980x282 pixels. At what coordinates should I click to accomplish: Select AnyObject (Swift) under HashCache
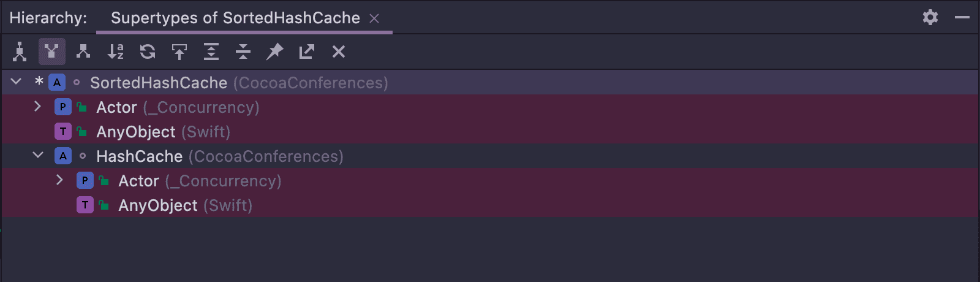click(x=185, y=205)
